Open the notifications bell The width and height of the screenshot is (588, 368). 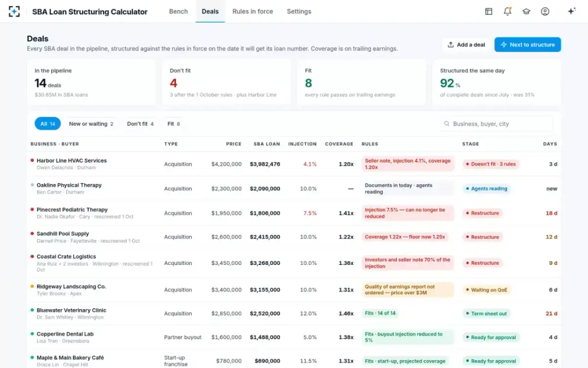[x=508, y=11]
